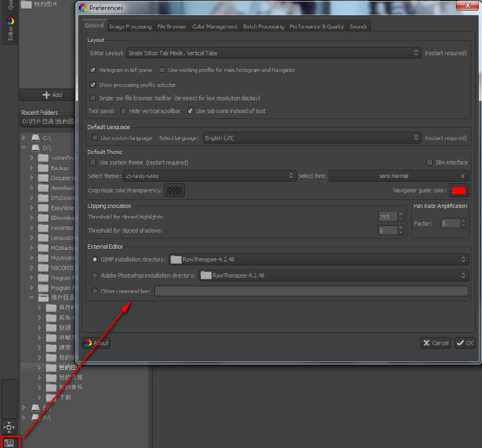Select GIMP installation directory radio button

click(95, 259)
